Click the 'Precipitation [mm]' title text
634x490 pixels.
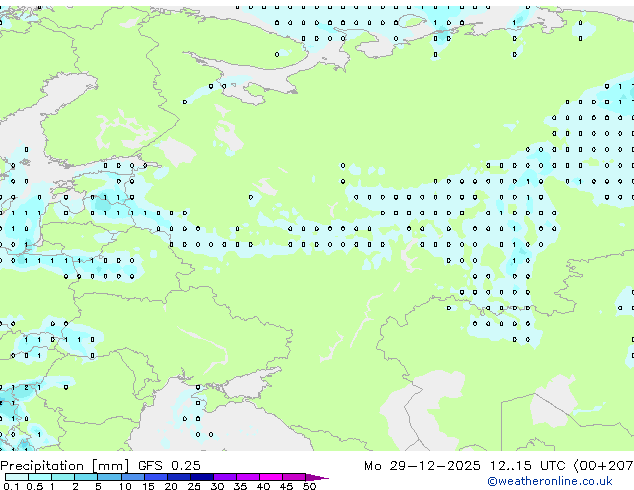click(x=64, y=466)
